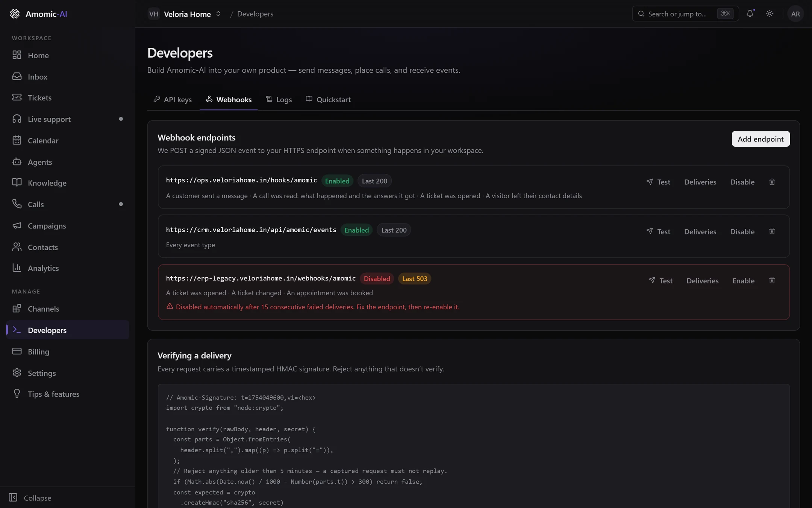Click the Contacts people icon
Screen dimensions: 812x508
pyautogui.click(x=17, y=247)
